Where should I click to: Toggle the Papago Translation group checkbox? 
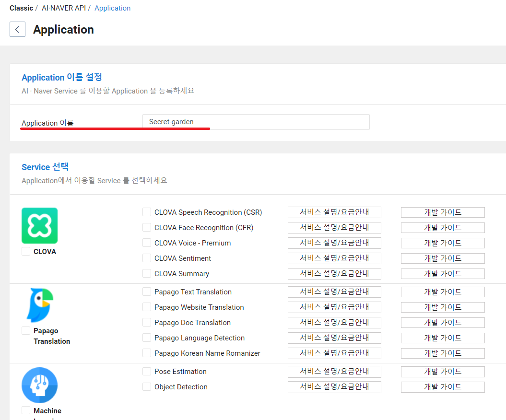point(27,330)
